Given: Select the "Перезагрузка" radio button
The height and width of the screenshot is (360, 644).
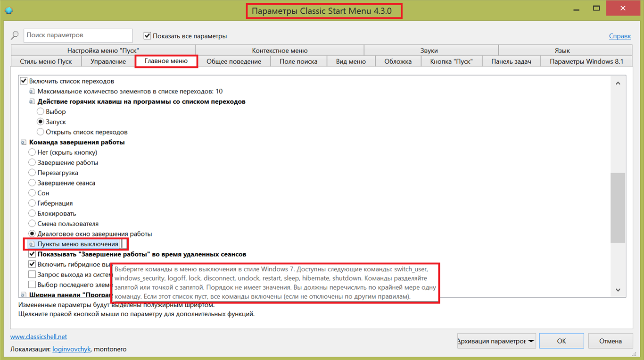Looking at the screenshot, I should pos(32,173).
